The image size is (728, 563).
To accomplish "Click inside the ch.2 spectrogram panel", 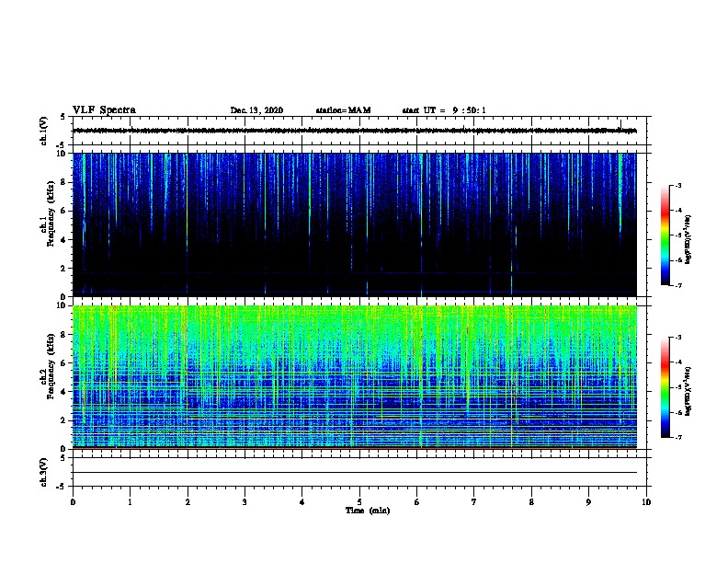I will (x=355, y=377).
